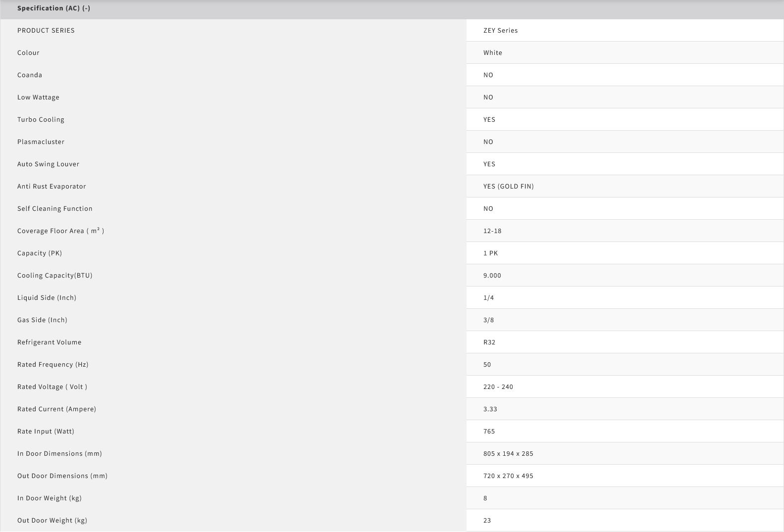Click the NO value for Coanda
The image size is (784, 532).
click(488, 75)
